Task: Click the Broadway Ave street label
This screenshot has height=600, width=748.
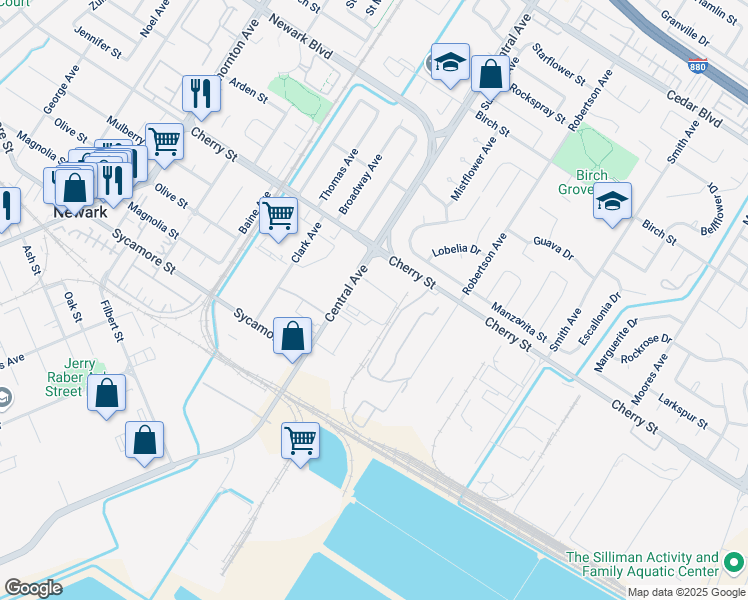Action: pos(361,185)
